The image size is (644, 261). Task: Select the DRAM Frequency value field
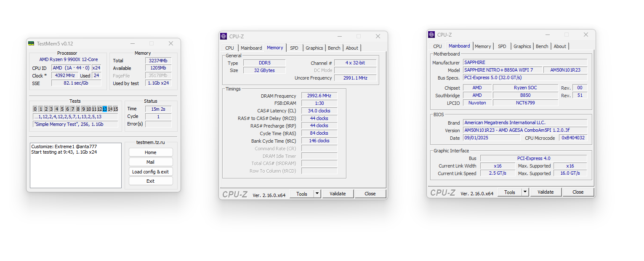[x=319, y=96]
